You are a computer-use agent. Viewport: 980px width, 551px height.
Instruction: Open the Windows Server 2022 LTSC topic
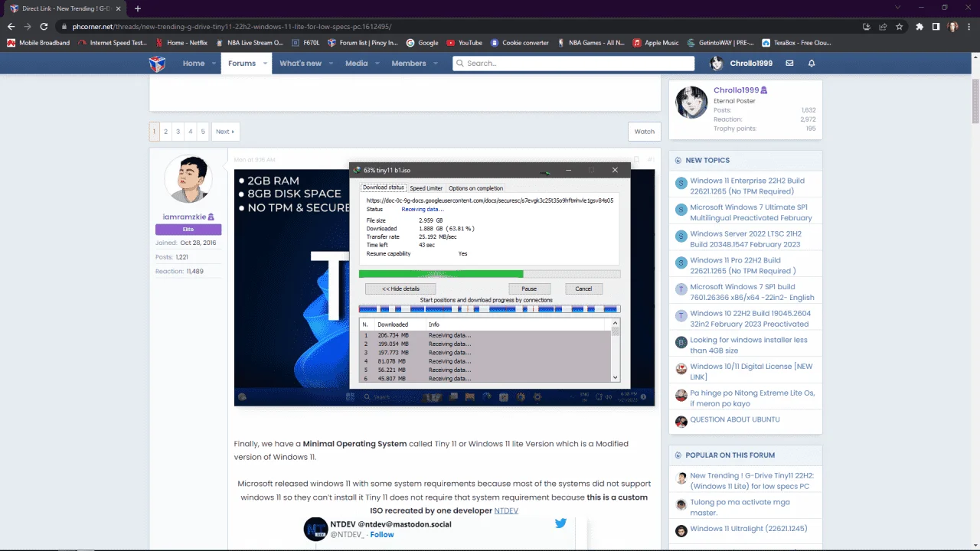746,239
